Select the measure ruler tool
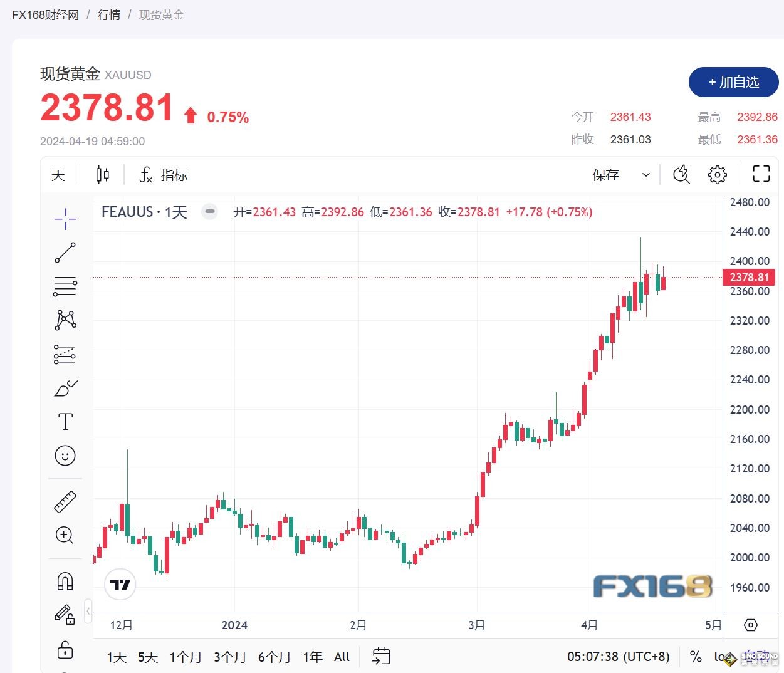 pyautogui.click(x=65, y=501)
